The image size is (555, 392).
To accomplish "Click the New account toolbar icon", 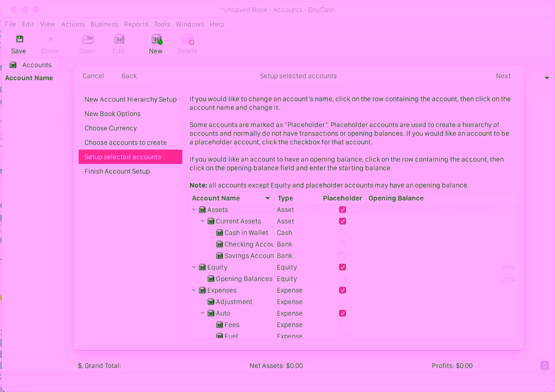I will coord(156,39).
